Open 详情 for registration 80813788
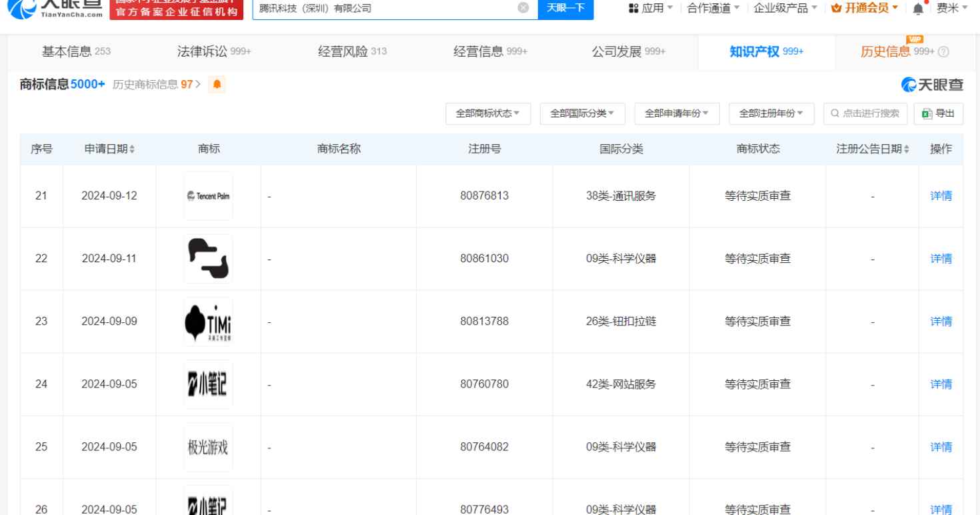Screen dimensions: 980x515 pos(941,322)
